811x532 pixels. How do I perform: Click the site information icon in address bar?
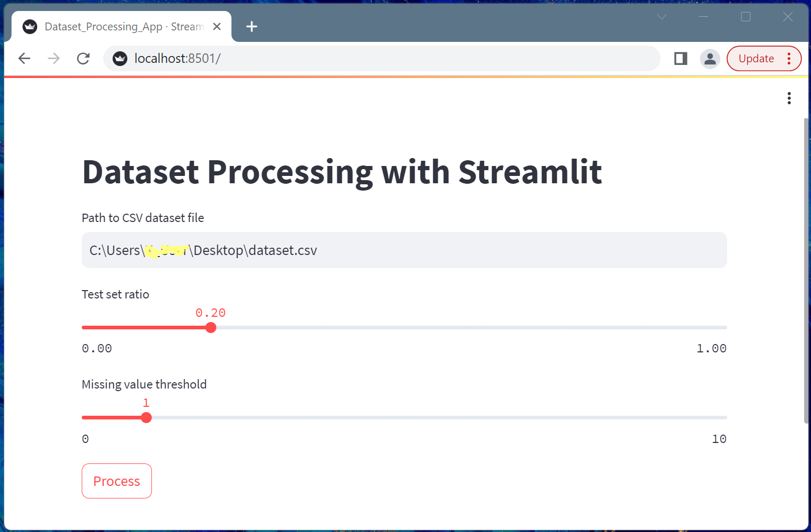[119, 58]
